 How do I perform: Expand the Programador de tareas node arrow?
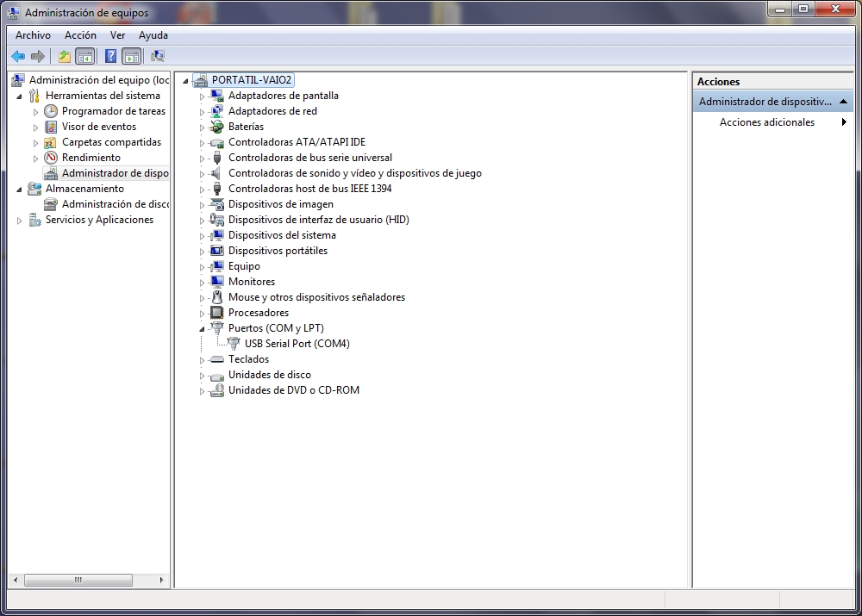click(x=35, y=111)
